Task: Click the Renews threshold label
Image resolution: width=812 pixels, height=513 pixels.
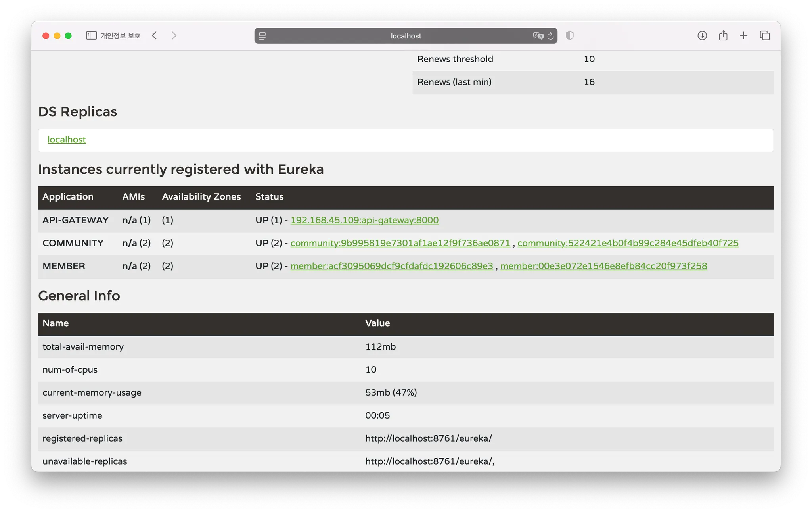Action: (x=455, y=59)
